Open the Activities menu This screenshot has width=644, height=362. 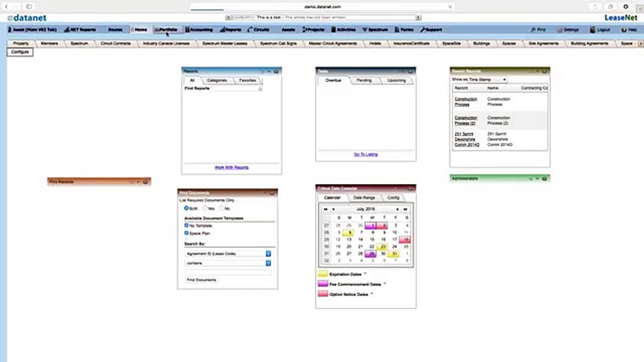tap(343, 30)
